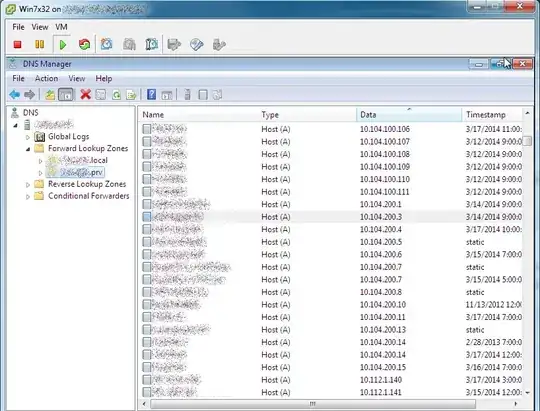Click the horizontal scrollbar left arrow
Image resolution: width=540 pixels, height=411 pixels.
click(x=144, y=404)
